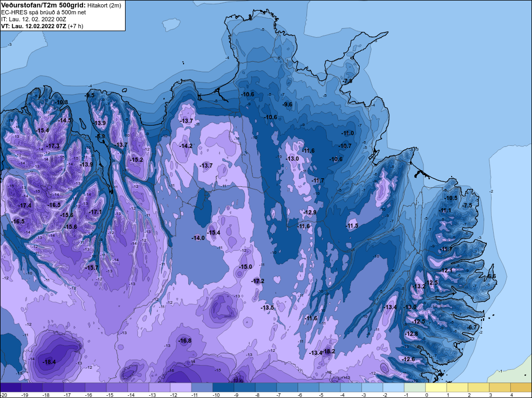Pick the -10.5 temperature reading
Screen dimensions: 532x398
pos(451,198)
